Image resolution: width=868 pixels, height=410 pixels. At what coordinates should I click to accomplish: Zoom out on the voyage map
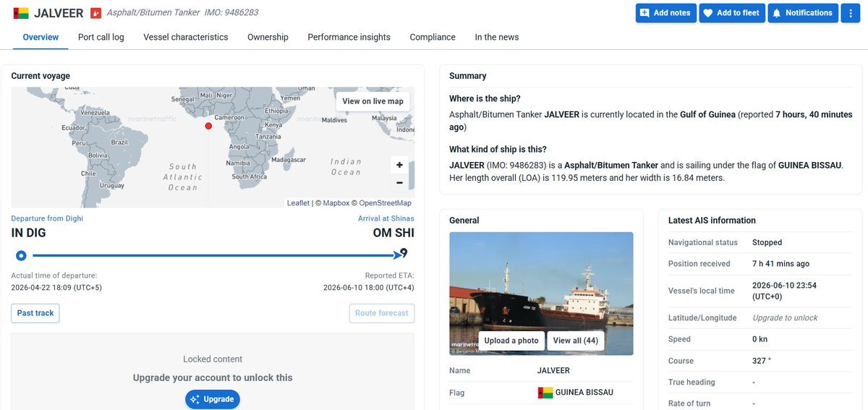399,183
